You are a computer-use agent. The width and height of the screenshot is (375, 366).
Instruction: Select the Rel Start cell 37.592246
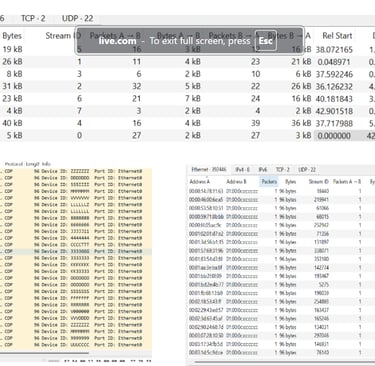coord(334,74)
